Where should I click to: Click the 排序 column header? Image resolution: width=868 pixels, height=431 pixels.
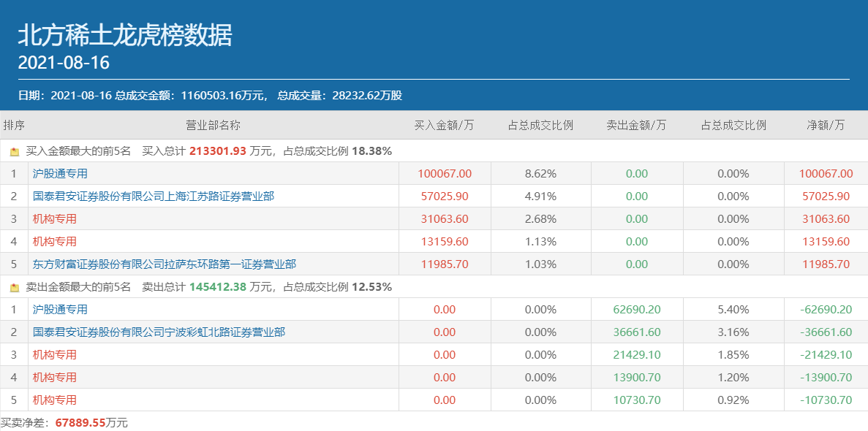click(x=14, y=125)
